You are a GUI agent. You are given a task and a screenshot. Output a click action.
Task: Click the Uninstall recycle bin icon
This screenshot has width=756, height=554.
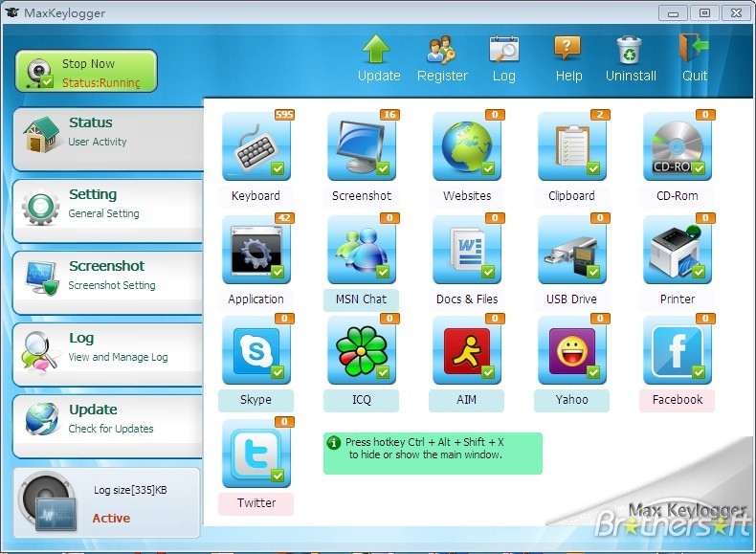click(x=630, y=50)
